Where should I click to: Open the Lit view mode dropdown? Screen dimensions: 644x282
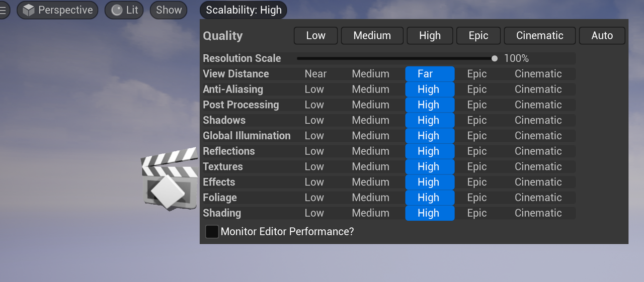pos(124,10)
